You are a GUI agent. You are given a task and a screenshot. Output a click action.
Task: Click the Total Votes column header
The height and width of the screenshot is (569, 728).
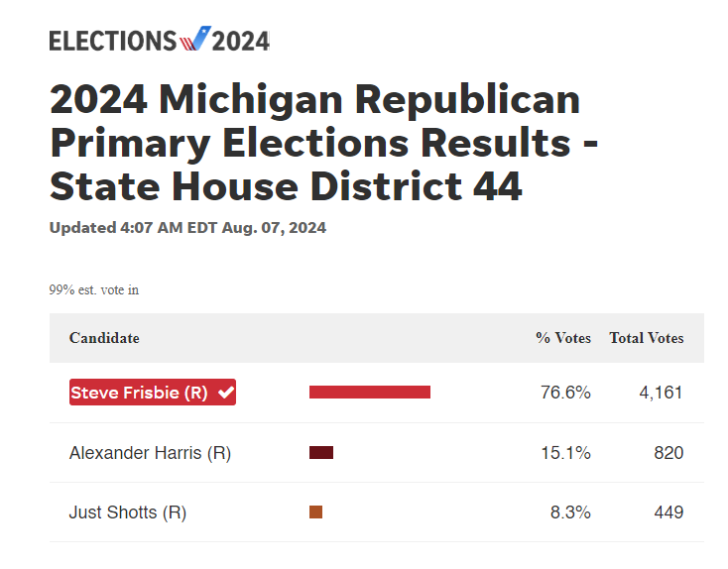(x=646, y=338)
